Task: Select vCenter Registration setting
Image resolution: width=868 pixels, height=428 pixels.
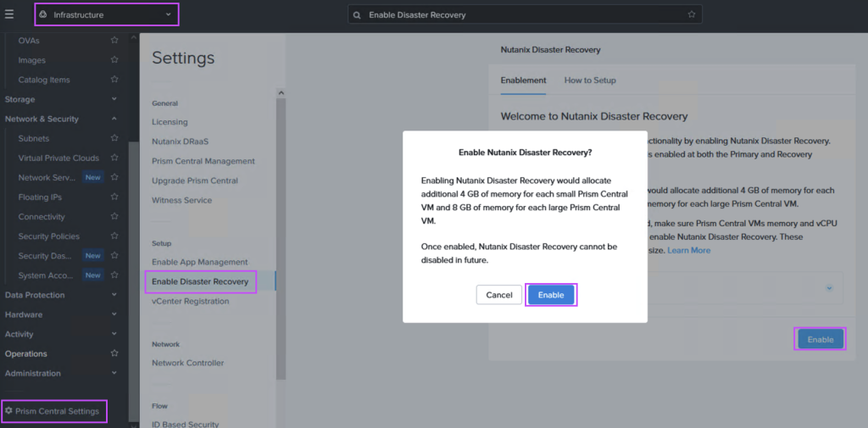Action: 190,301
